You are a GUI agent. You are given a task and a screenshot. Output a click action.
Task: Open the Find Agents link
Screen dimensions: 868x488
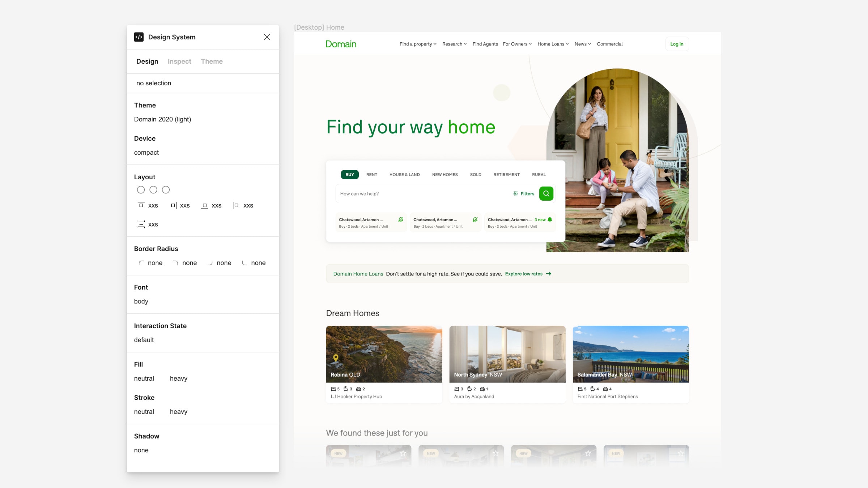pyautogui.click(x=485, y=44)
